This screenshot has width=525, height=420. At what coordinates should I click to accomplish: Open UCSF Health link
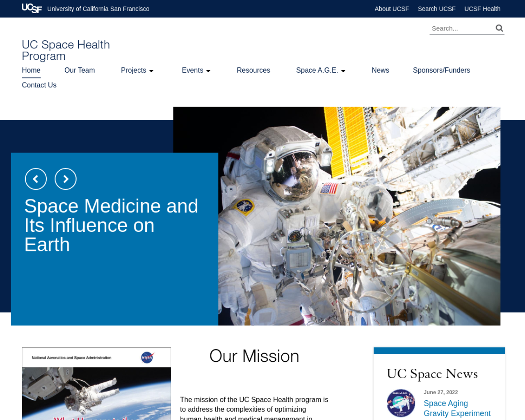[x=482, y=9]
